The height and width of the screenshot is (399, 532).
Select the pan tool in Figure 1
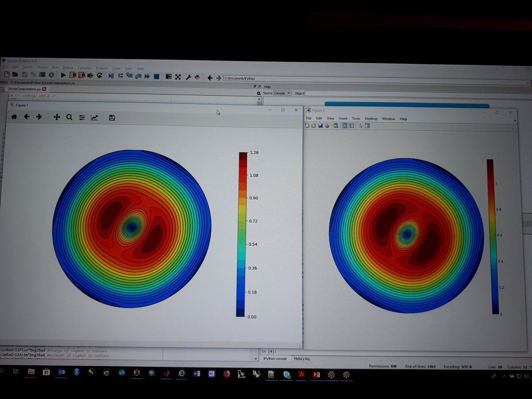pos(57,117)
